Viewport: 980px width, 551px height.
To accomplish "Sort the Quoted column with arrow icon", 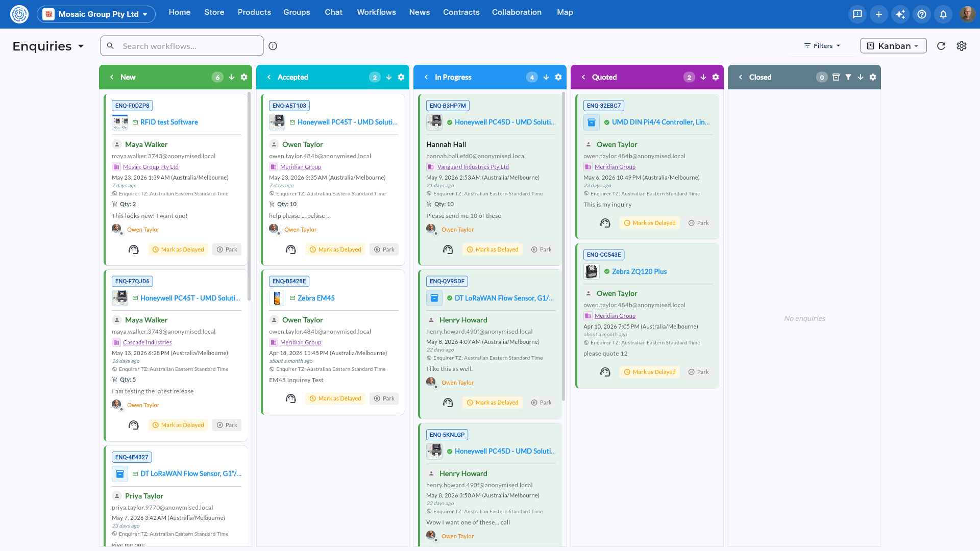I will coord(703,77).
